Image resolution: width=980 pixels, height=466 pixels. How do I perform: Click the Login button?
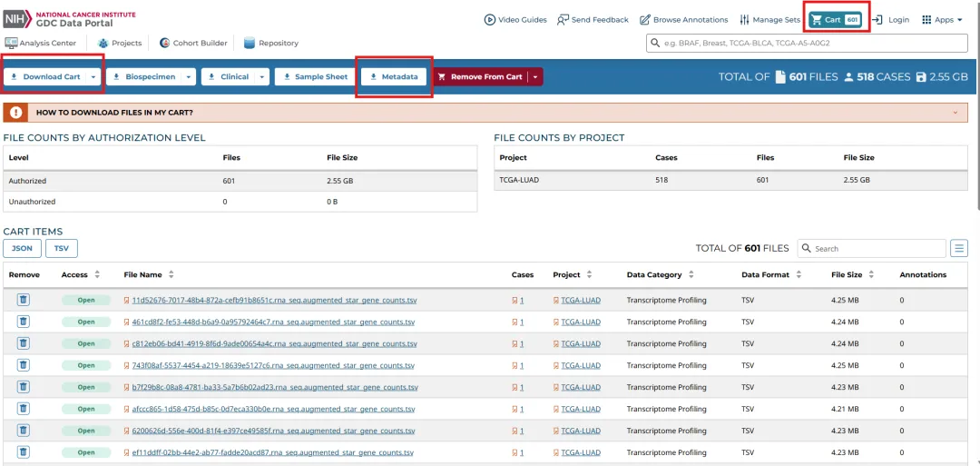pyautogui.click(x=891, y=20)
